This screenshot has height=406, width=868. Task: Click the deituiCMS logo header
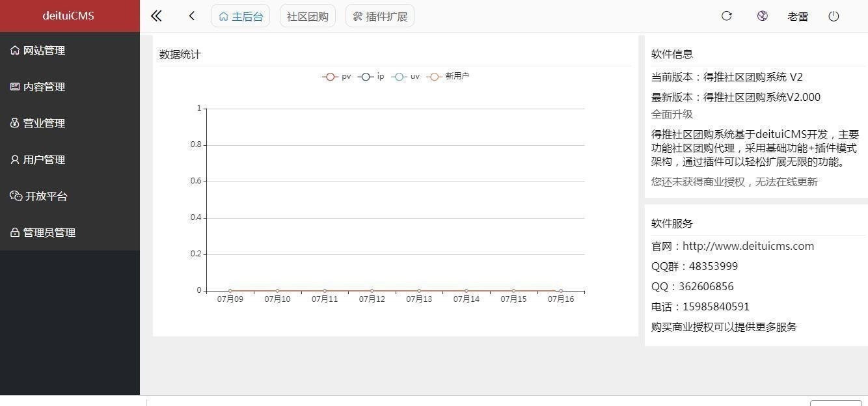point(68,16)
